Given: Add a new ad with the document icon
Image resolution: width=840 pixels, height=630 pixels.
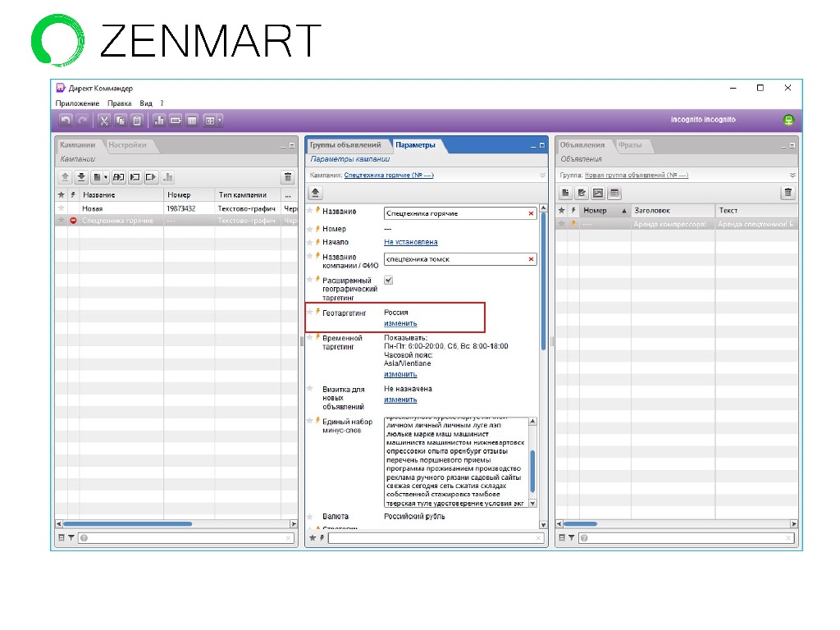Looking at the screenshot, I should pos(565,193).
